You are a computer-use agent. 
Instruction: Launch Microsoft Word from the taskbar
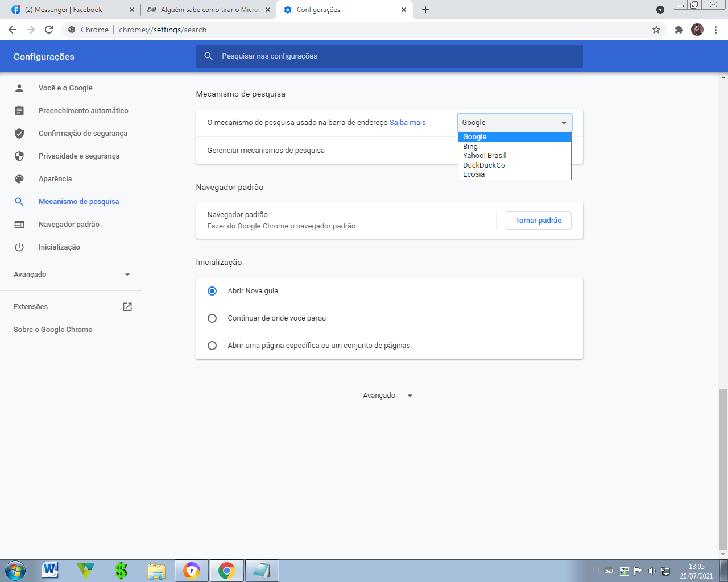pyautogui.click(x=50, y=571)
